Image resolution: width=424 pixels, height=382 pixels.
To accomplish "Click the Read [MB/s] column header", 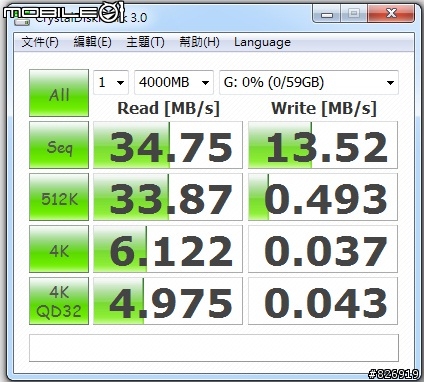I will pos(169,109).
